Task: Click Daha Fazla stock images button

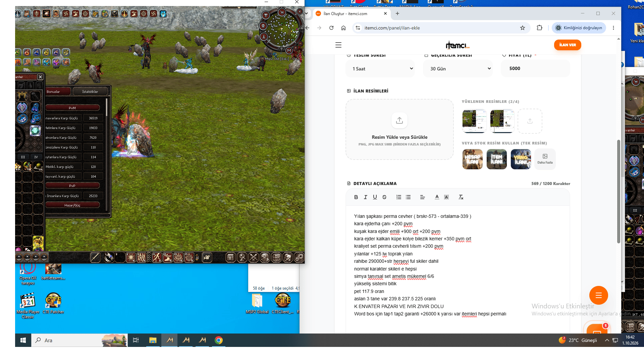Action: pos(545,159)
